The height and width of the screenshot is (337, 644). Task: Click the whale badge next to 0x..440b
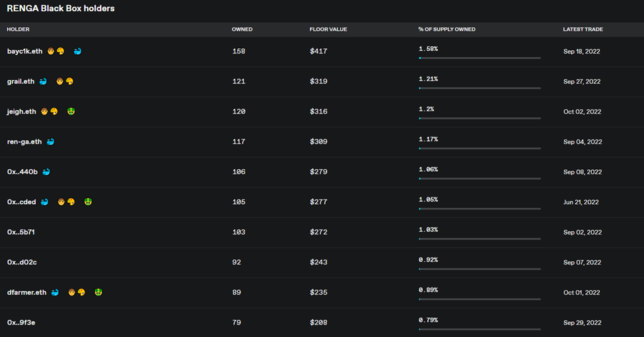[x=46, y=172]
